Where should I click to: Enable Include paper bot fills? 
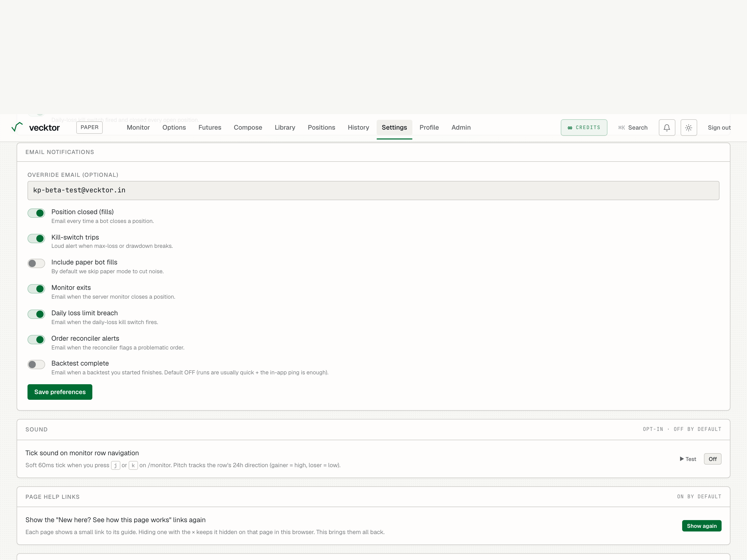pos(36,263)
